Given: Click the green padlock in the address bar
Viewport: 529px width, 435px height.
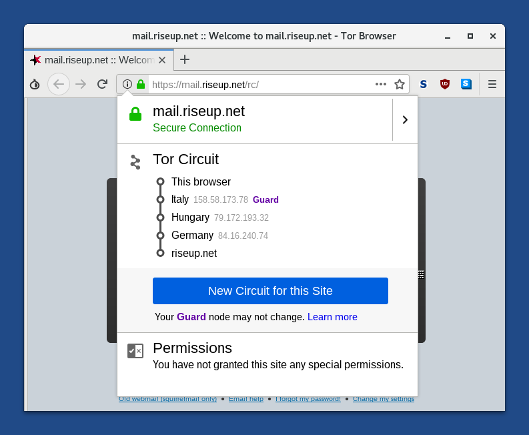Looking at the screenshot, I should (x=141, y=84).
